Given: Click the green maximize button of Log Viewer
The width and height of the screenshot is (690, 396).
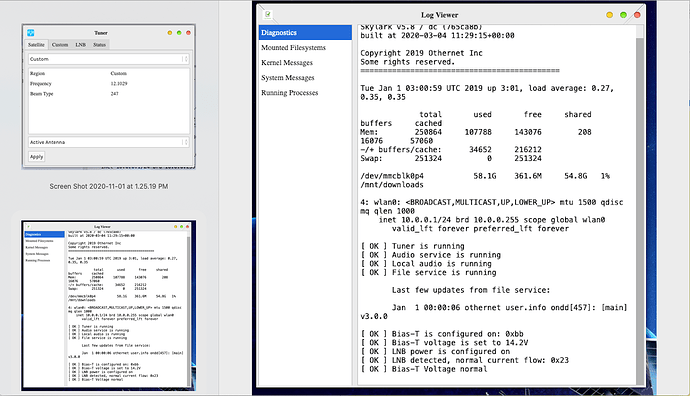Looking at the screenshot, I should tap(623, 15).
